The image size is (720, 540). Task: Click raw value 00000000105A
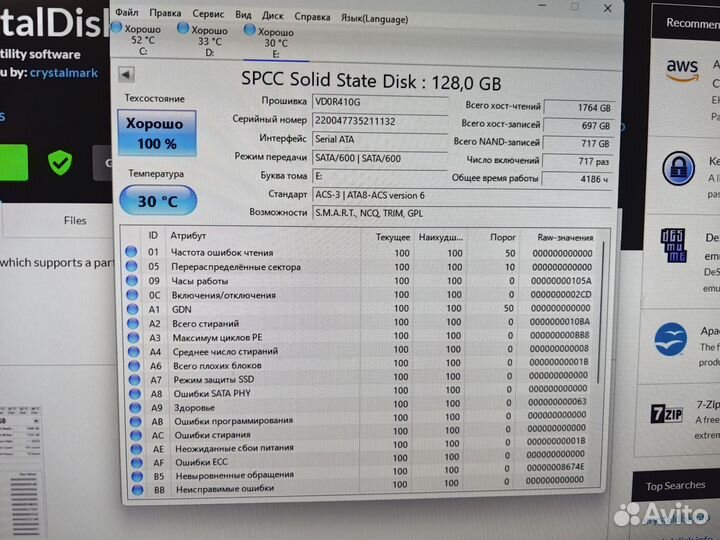[561, 281]
